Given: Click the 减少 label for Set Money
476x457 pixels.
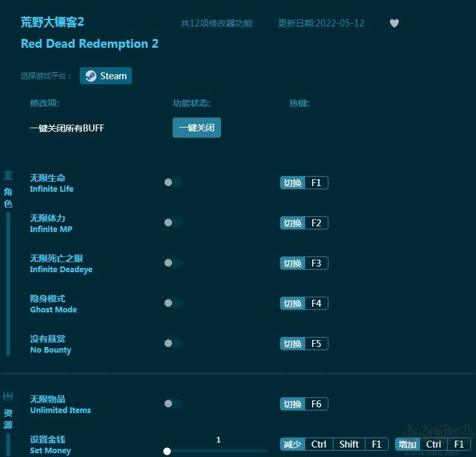Looking at the screenshot, I should [x=293, y=444].
